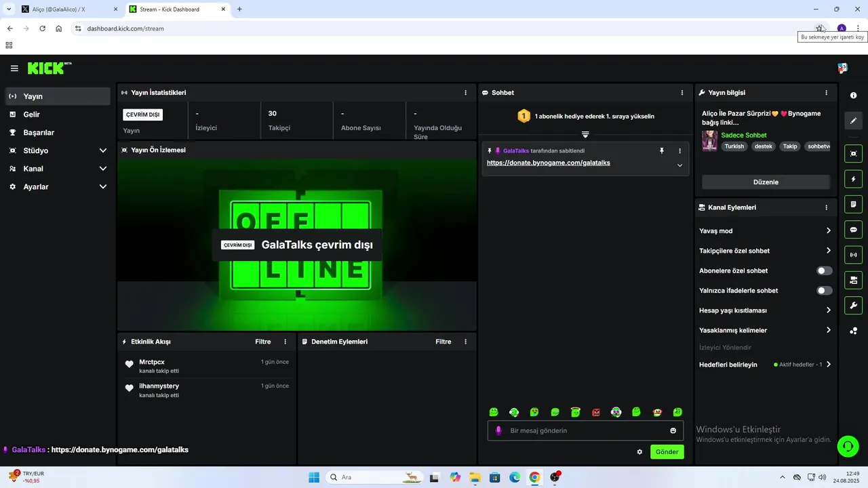868x488 pixels.
Task: Open Hedefleri belirleyin goals chevron
Action: point(829,365)
